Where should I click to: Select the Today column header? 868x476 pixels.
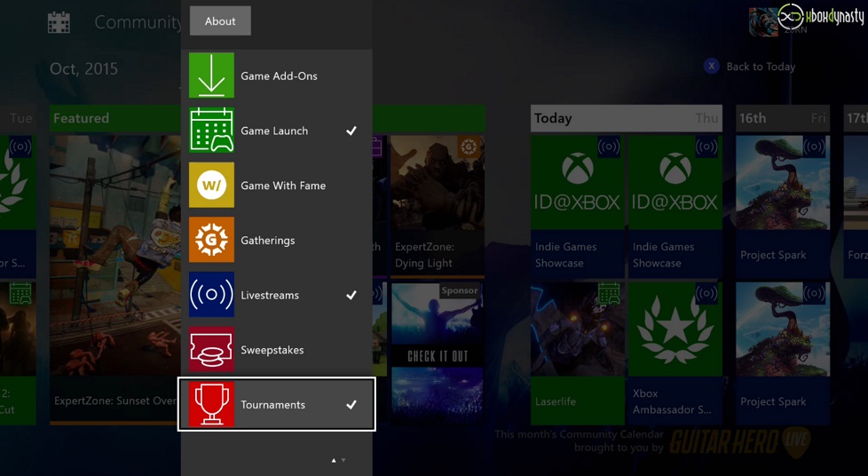[627, 118]
